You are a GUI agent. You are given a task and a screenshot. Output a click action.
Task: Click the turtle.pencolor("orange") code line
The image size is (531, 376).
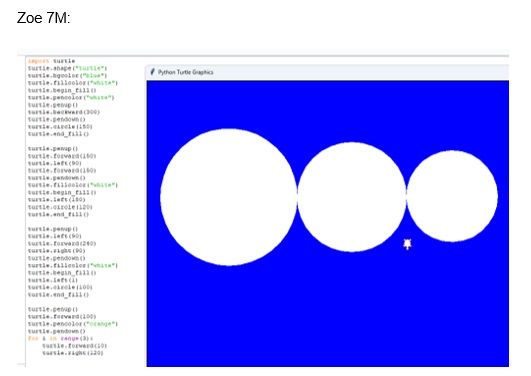(73, 324)
